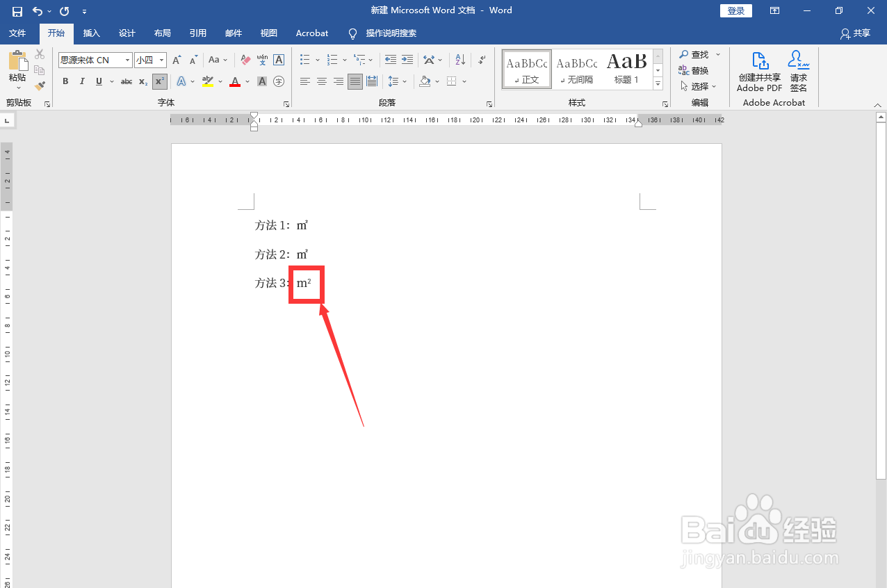Switch to the Acrobat tab

312,33
